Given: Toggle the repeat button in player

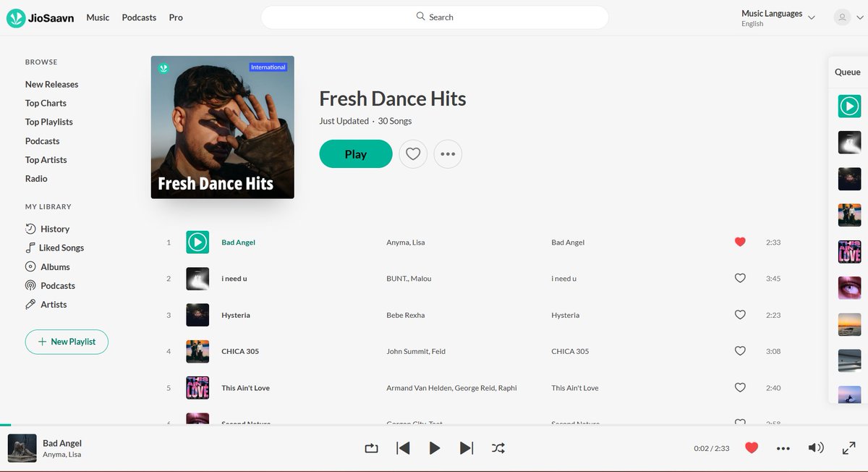Looking at the screenshot, I should [371, 448].
